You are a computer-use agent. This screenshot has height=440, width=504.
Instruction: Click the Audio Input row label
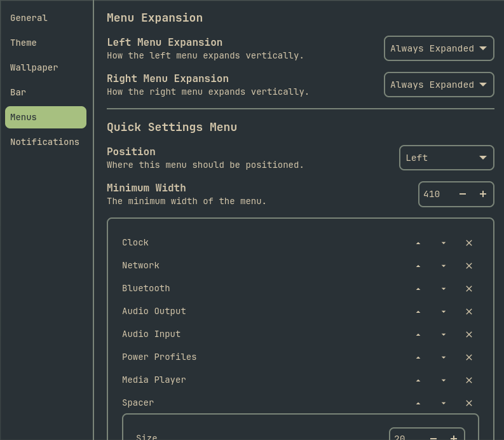151,334
